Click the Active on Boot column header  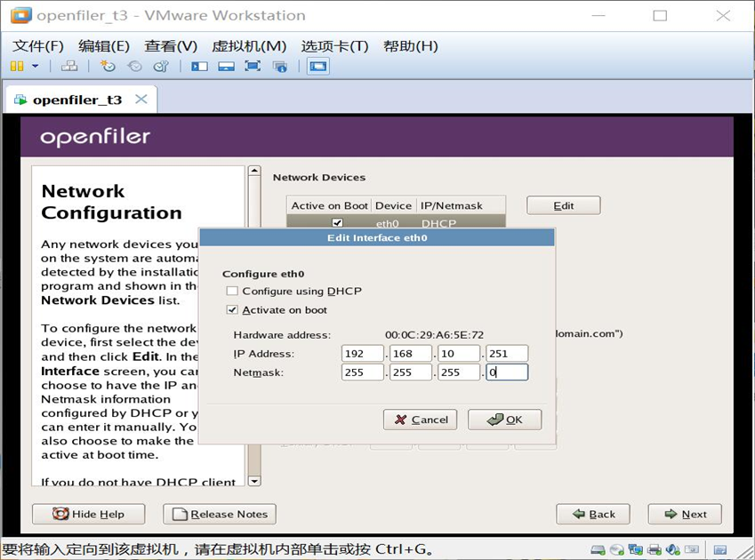[x=329, y=205]
